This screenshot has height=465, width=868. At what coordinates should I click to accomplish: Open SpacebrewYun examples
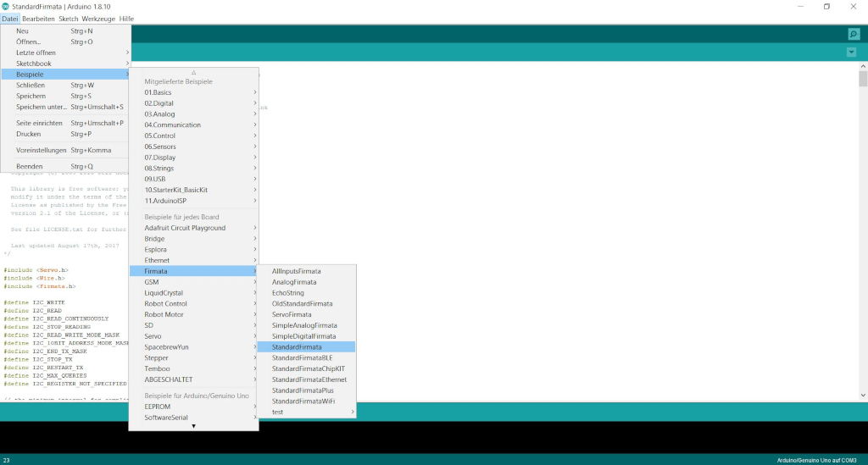click(194, 347)
